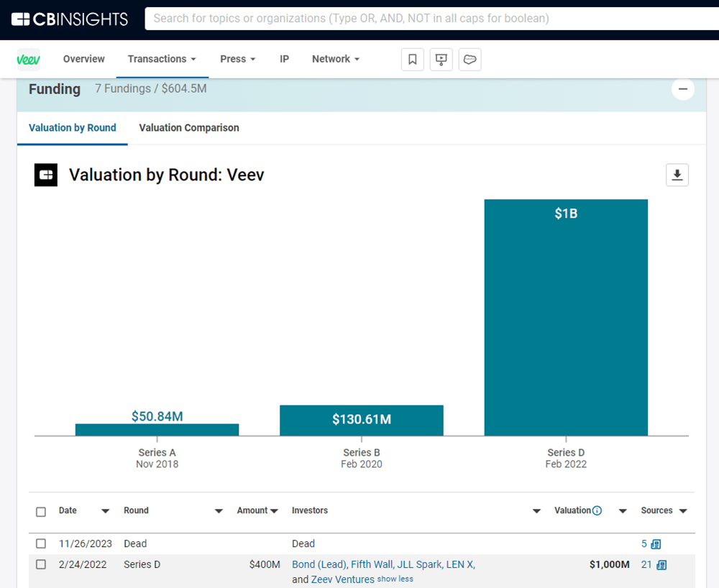Click the Veev company logo
Viewport: 719px width, 588px height.
pos(29,59)
